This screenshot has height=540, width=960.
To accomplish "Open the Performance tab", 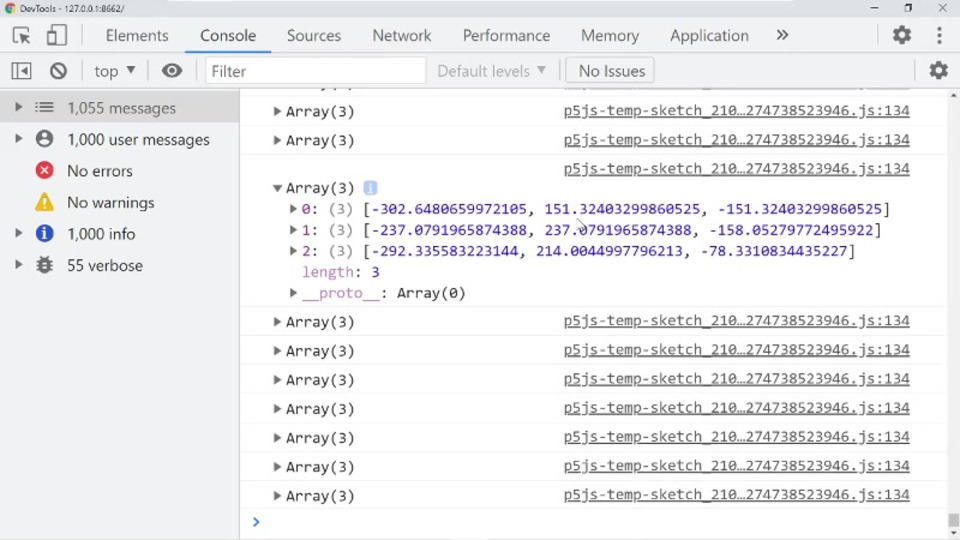I will [506, 36].
